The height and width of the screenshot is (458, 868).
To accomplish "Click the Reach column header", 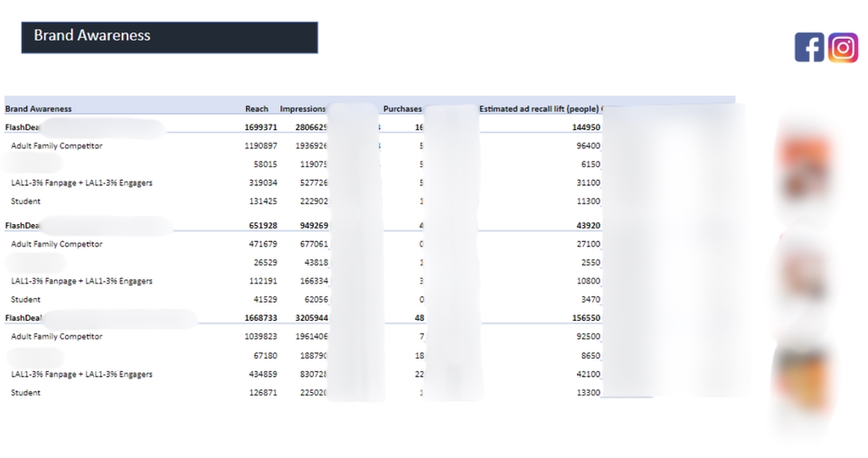I will coord(256,109).
